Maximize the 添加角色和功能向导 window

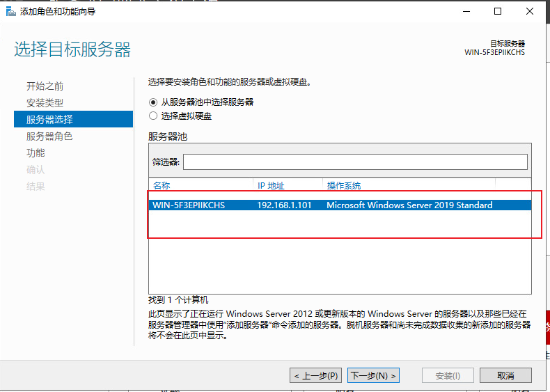tap(497, 12)
